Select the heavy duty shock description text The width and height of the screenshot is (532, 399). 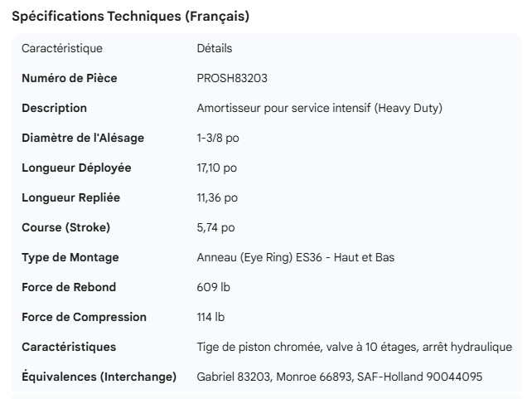coord(320,108)
